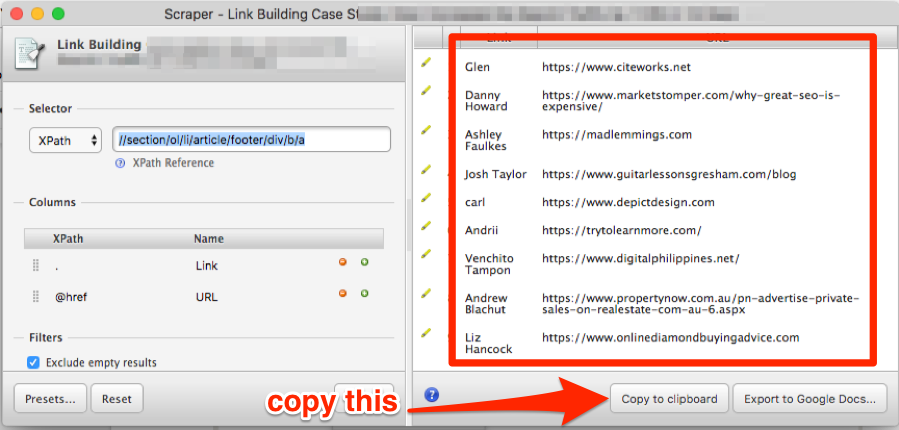
Task: Remove the Link column with orange minus icon
Action: [343, 262]
